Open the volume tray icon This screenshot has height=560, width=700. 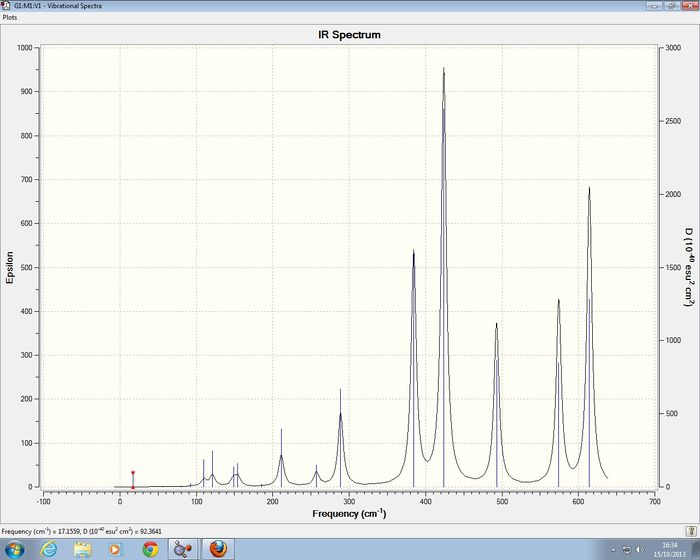pyautogui.click(x=640, y=550)
